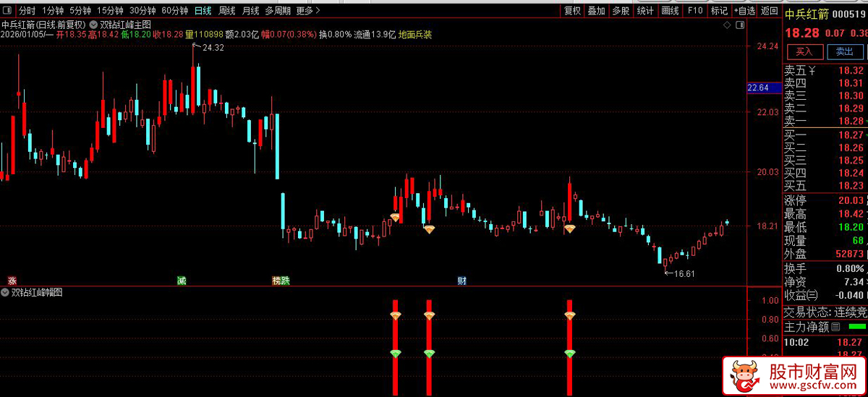Open the 画线 drawing tool

click(670, 11)
